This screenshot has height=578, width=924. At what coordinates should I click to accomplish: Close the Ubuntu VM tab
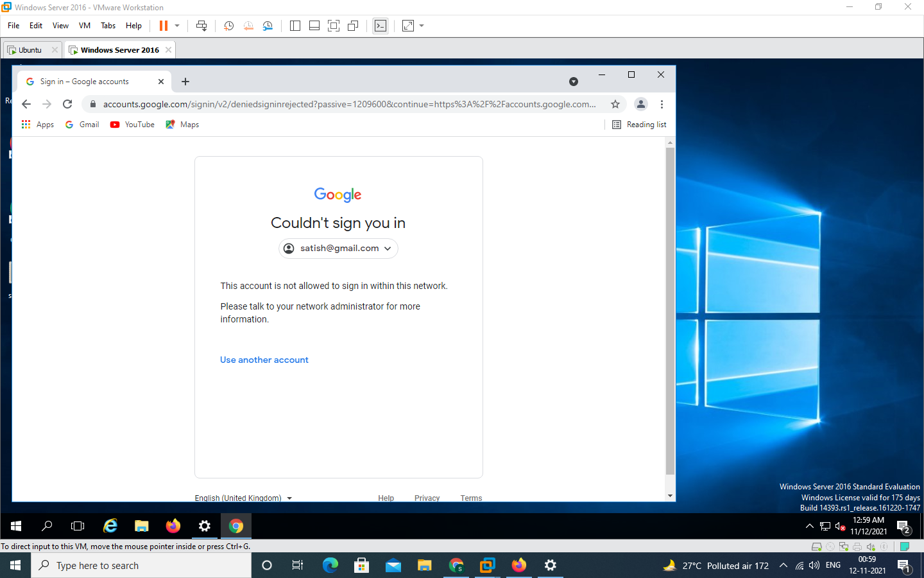coord(55,50)
